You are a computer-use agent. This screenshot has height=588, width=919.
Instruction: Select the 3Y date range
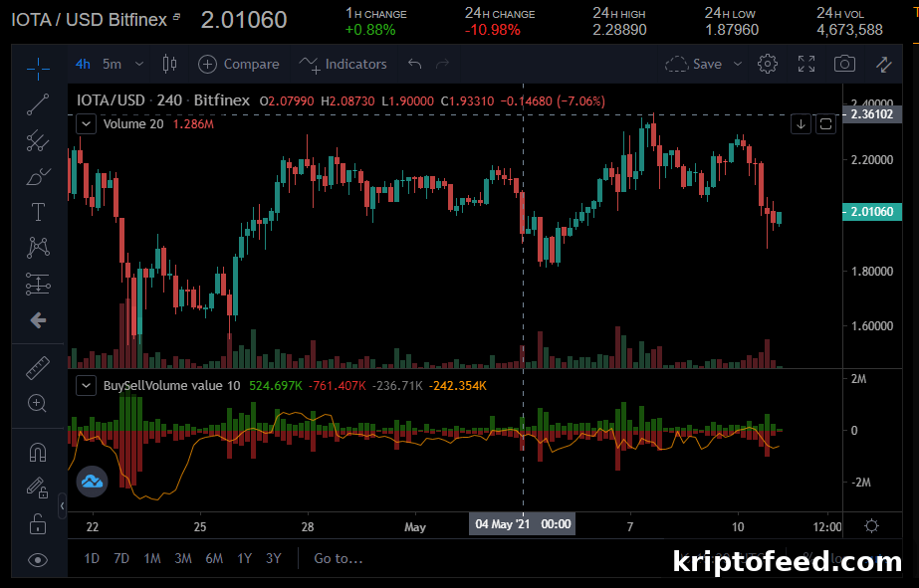point(273,559)
